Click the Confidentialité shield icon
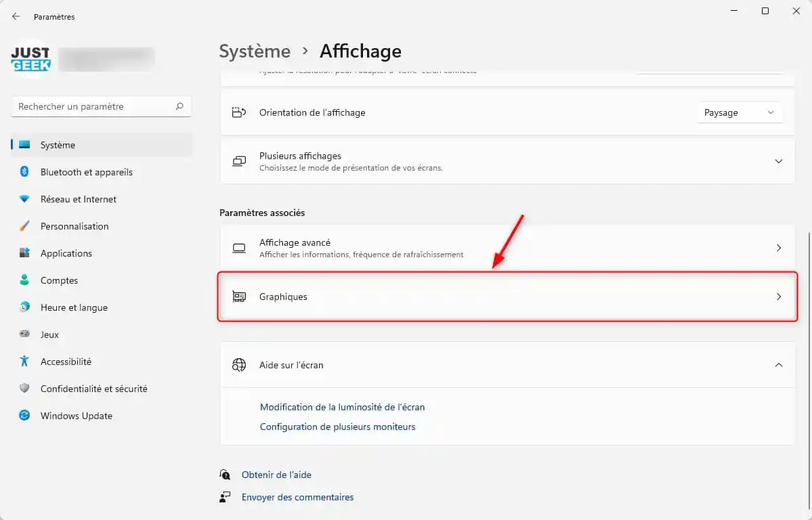Screen dimensions: 812x520 (x=24, y=388)
